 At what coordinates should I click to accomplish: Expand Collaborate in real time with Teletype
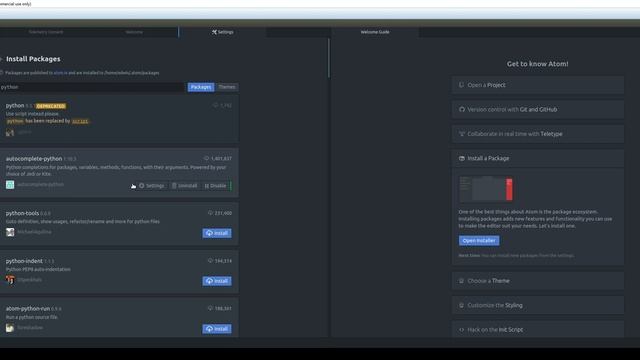coord(538,134)
